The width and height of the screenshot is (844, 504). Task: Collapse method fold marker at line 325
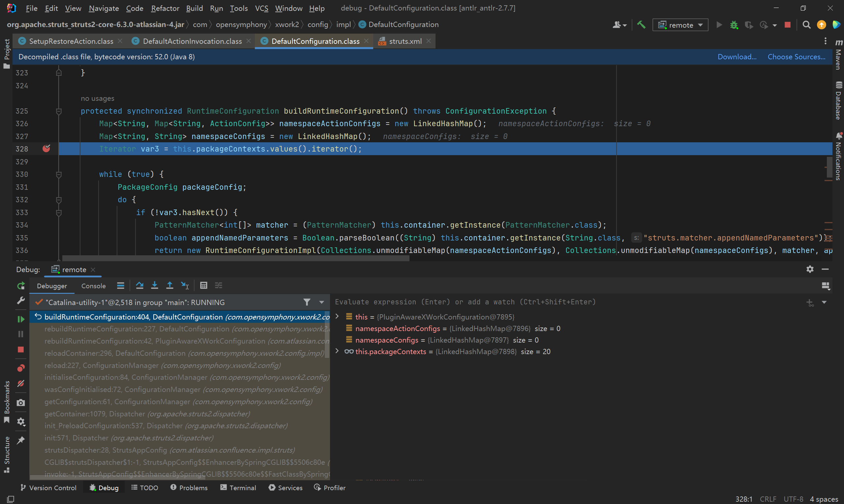[59, 111]
